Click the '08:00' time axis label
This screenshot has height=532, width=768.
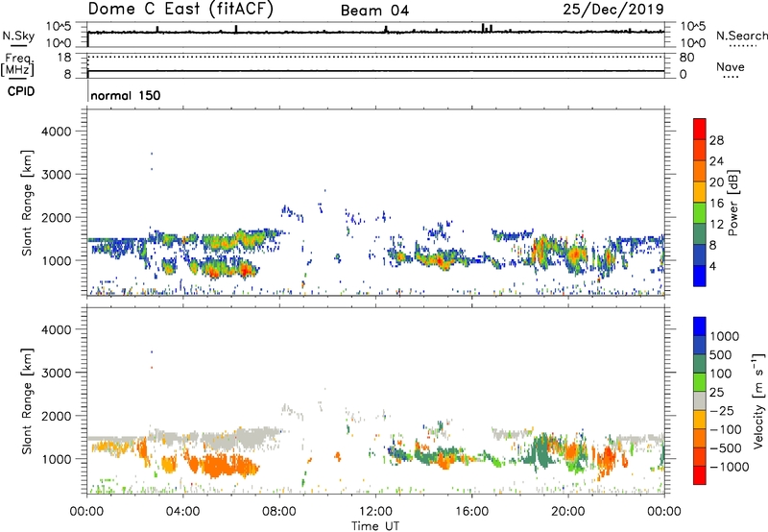point(278,512)
